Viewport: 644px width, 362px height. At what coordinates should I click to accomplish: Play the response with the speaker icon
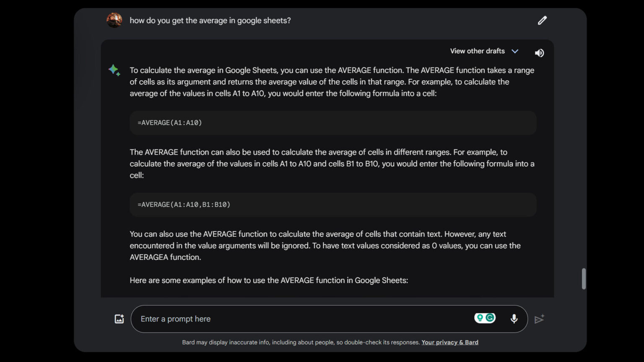click(539, 53)
